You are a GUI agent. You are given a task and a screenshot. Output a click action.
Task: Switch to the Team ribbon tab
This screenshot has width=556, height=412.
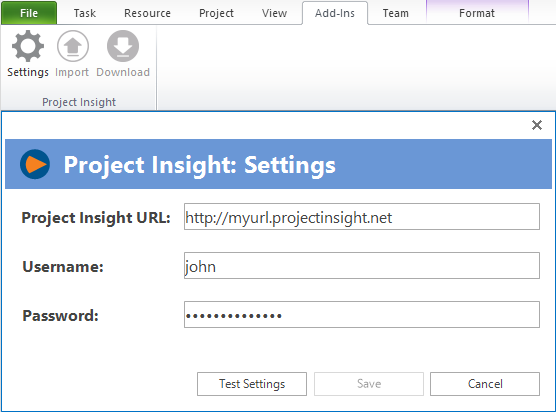coord(396,13)
